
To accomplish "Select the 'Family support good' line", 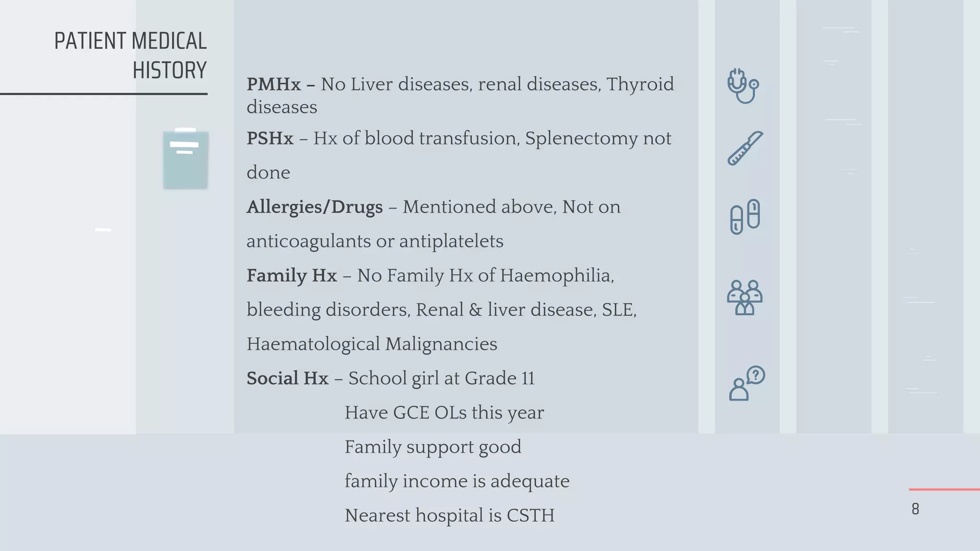I will [433, 447].
